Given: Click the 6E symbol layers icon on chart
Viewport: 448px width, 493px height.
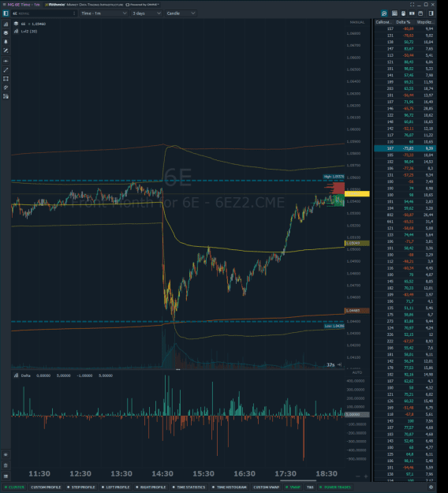Looking at the screenshot, I should tap(16, 24).
